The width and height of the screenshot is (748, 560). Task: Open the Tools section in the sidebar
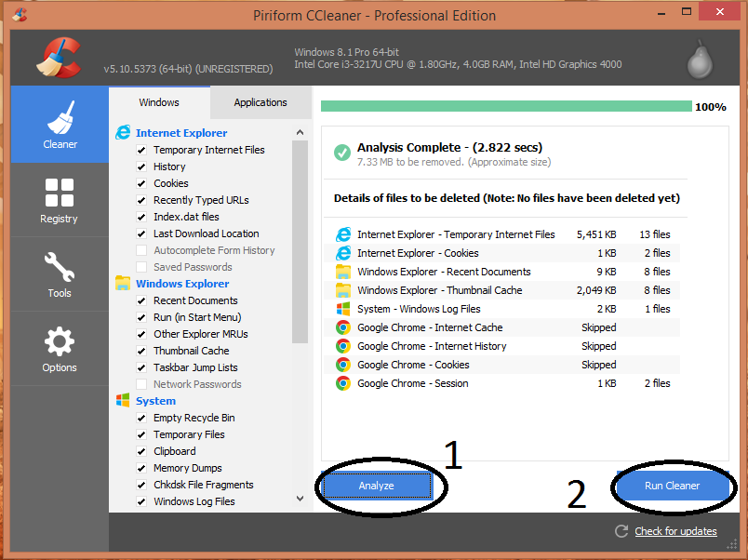coord(60,274)
